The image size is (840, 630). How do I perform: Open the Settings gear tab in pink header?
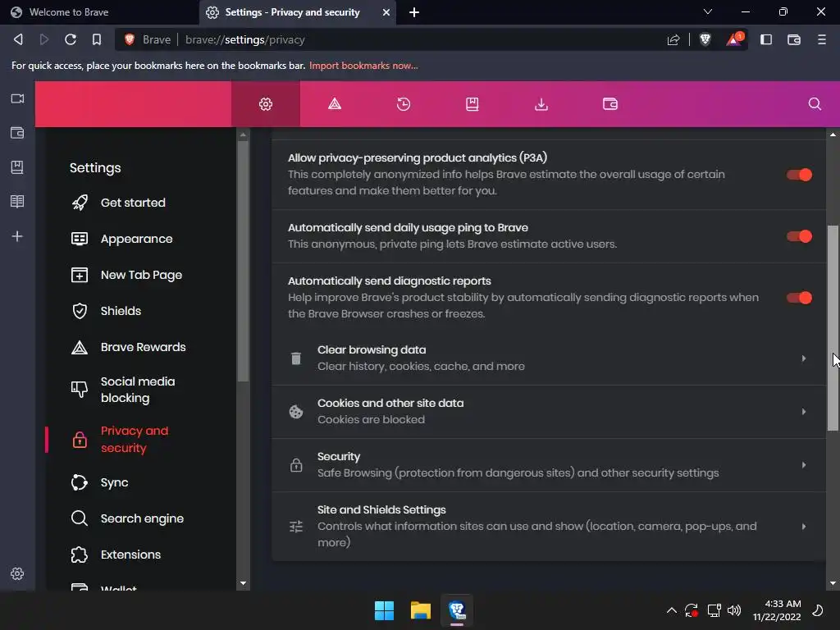(266, 104)
